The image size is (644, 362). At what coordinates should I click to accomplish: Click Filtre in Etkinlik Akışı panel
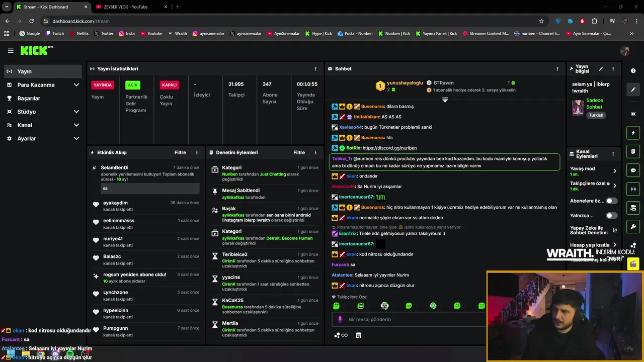[180, 152]
